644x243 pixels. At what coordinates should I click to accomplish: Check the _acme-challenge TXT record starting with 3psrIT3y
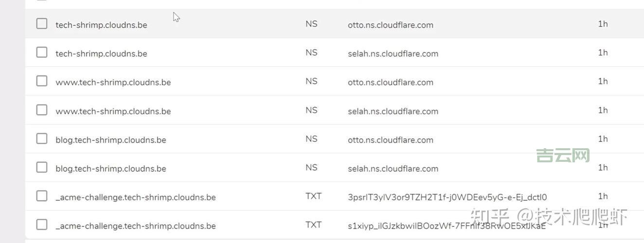click(x=42, y=196)
